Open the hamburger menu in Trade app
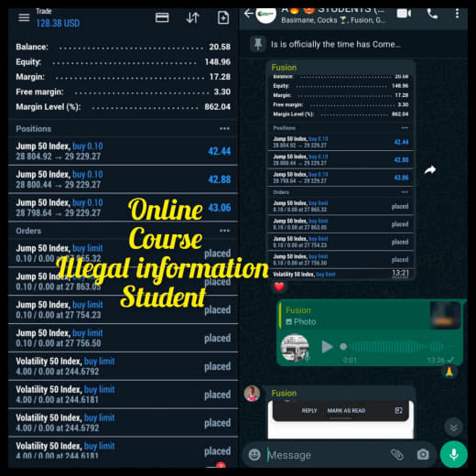The image size is (476, 476). [24, 17]
